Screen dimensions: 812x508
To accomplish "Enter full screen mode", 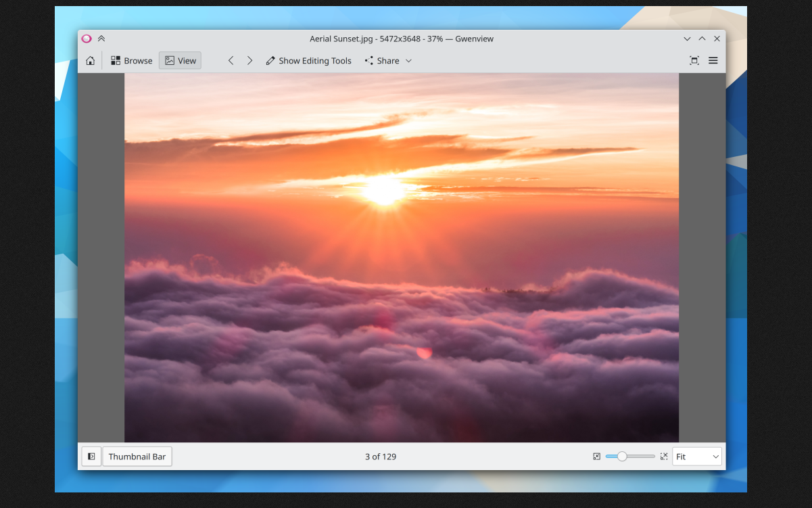I will tap(694, 61).
